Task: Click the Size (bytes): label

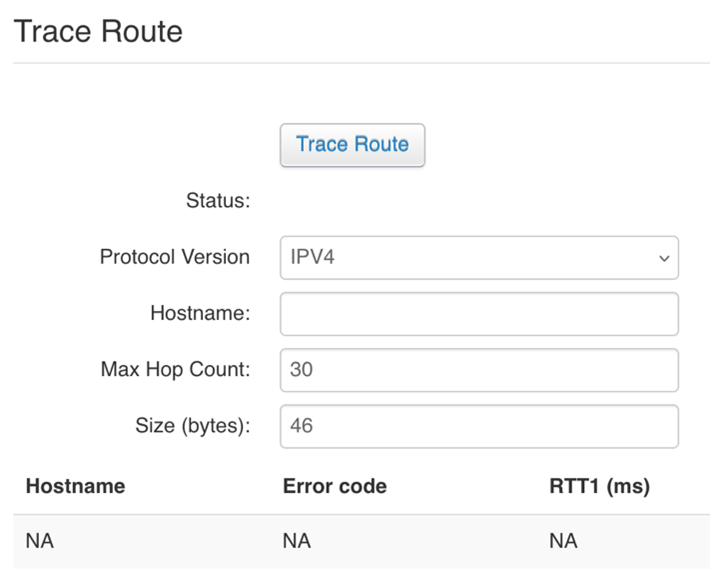Action: click(x=192, y=425)
